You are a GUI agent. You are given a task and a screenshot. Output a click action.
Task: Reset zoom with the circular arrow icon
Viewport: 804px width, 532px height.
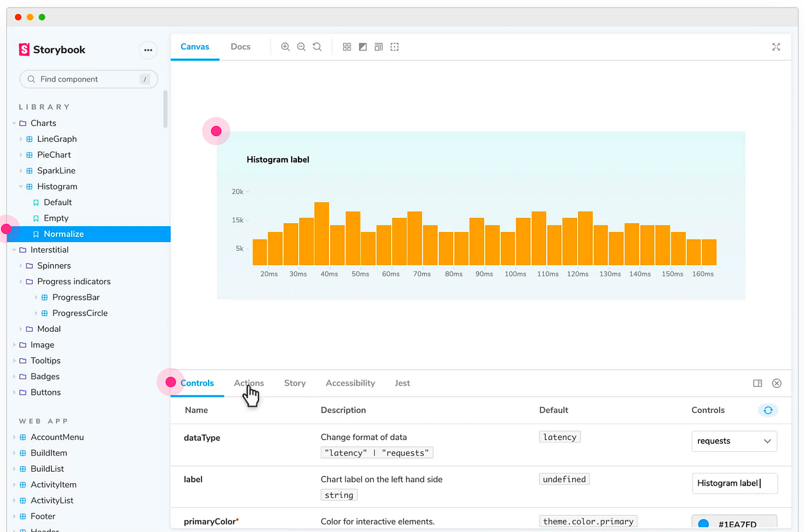coord(317,47)
